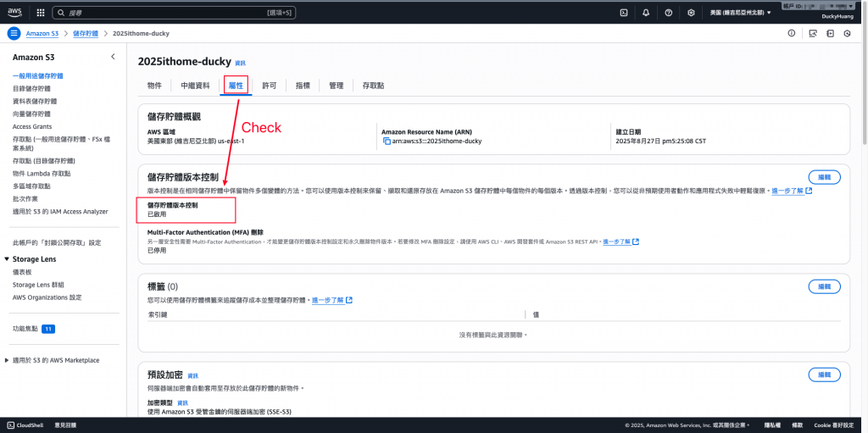This screenshot has height=433, width=868.
Task: Collapse the Amazon S3 side panel chevron
Action: [113, 57]
